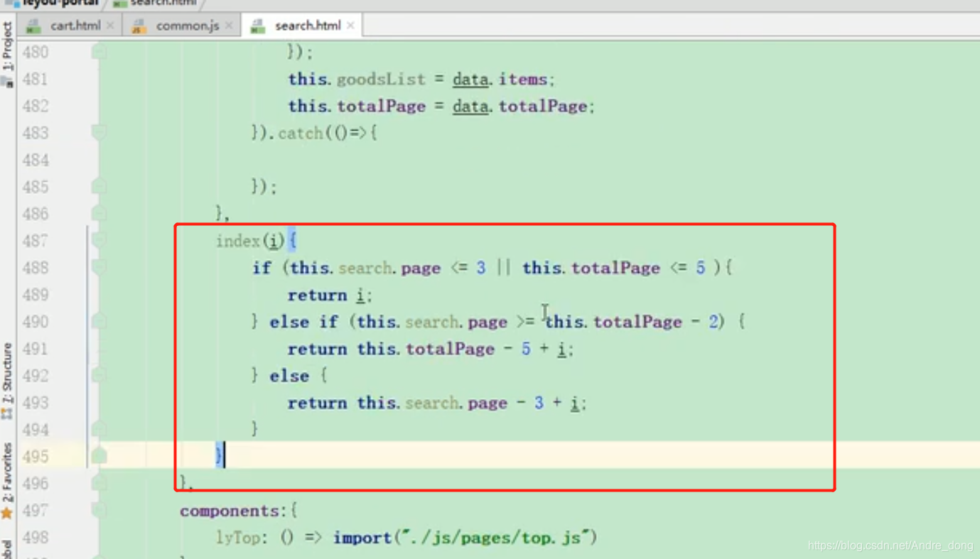980x559 pixels.
Task: Click the index method name on line 487
Action: point(238,241)
